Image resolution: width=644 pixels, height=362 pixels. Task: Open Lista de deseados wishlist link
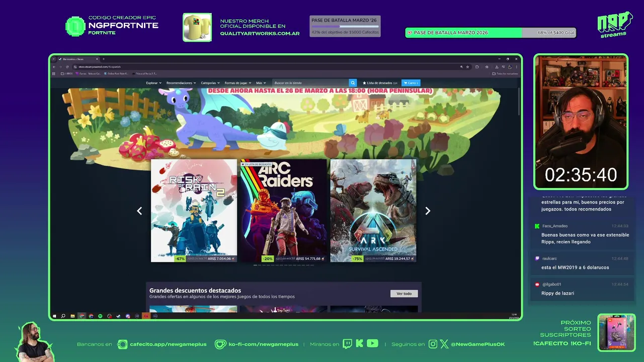(380, 83)
